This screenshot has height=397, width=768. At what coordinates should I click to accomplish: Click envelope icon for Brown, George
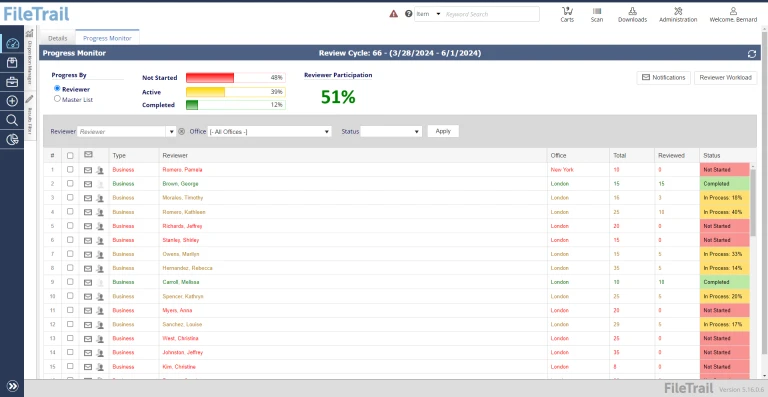88,184
